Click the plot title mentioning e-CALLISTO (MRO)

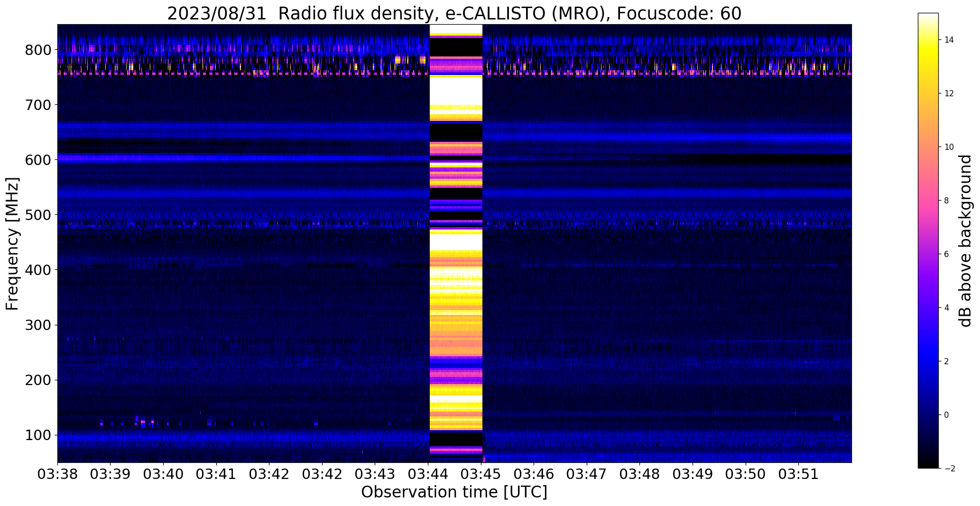pos(454,14)
